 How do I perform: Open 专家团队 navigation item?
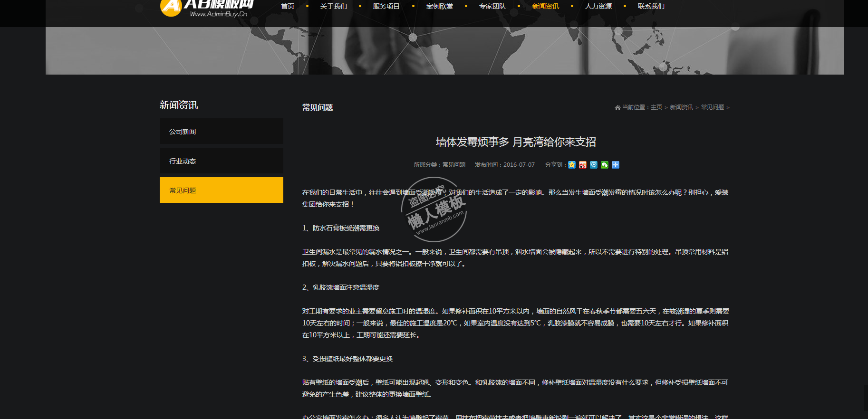pyautogui.click(x=492, y=6)
